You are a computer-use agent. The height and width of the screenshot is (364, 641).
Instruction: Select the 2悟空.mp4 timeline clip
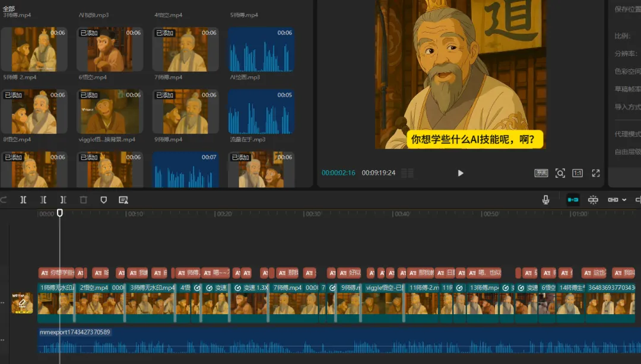[100, 303]
